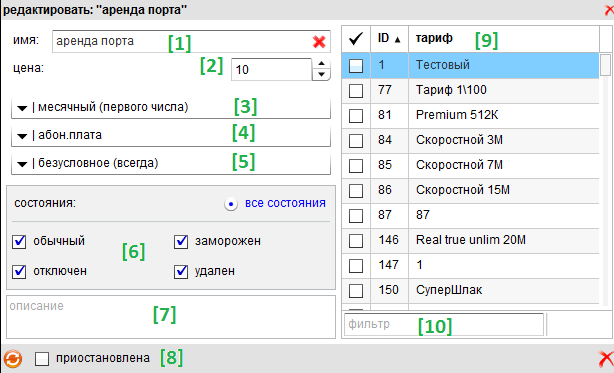This screenshot has height=373, width=614.
Task: Select the Скоростной 3M row text
Action: coord(459,140)
